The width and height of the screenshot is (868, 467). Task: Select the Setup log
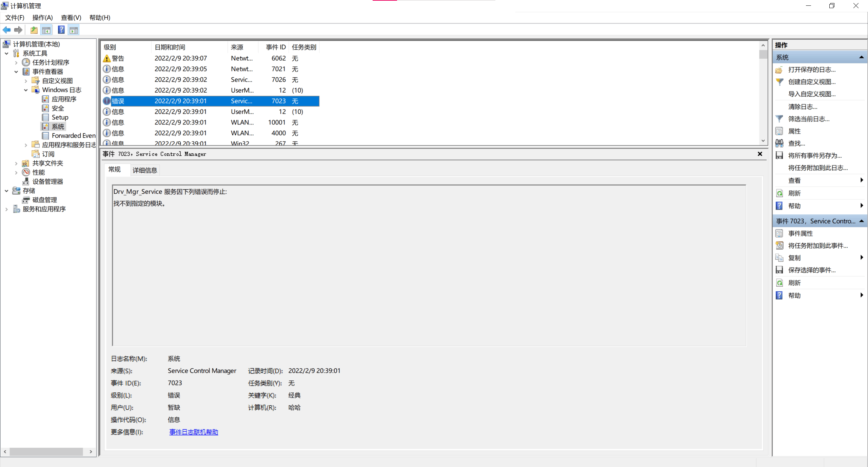tap(60, 117)
